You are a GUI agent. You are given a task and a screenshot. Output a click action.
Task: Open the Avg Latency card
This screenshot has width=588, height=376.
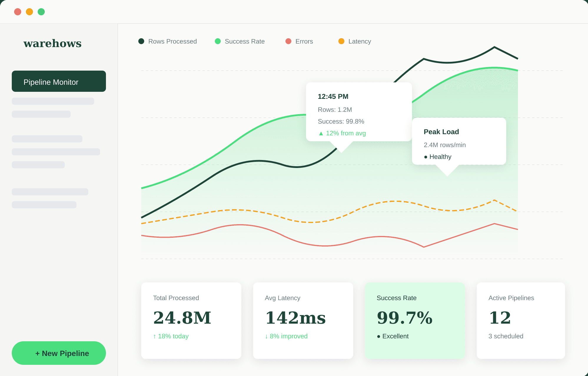coord(303,320)
